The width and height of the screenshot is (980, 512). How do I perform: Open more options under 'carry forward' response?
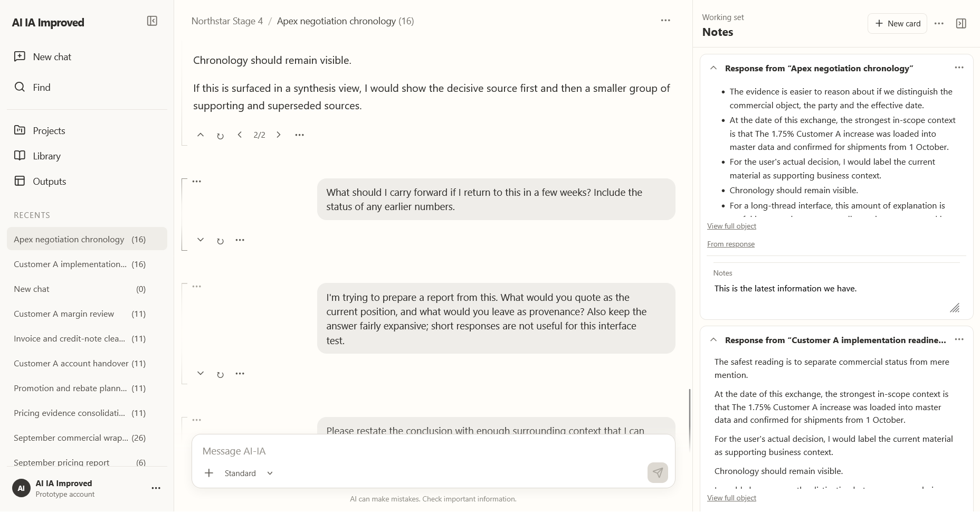(x=240, y=240)
